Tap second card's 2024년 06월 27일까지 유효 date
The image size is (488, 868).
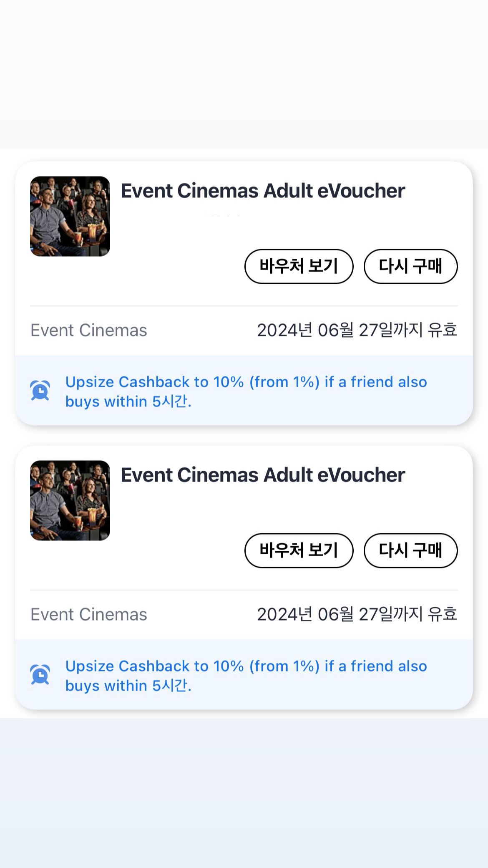(x=357, y=615)
